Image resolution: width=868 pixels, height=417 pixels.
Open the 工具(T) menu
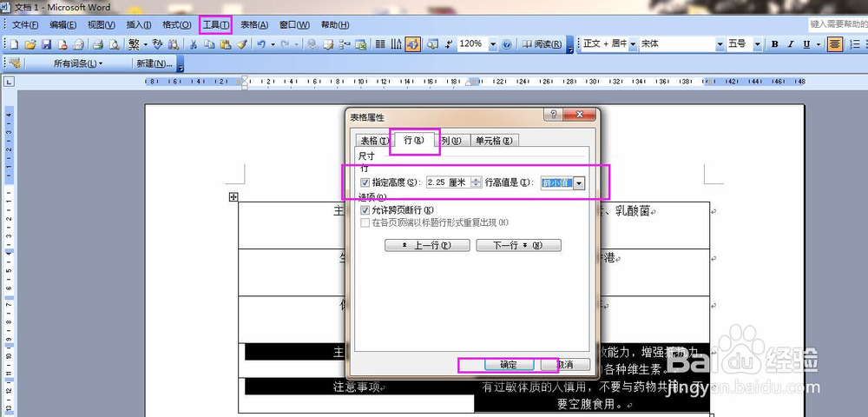tap(216, 25)
